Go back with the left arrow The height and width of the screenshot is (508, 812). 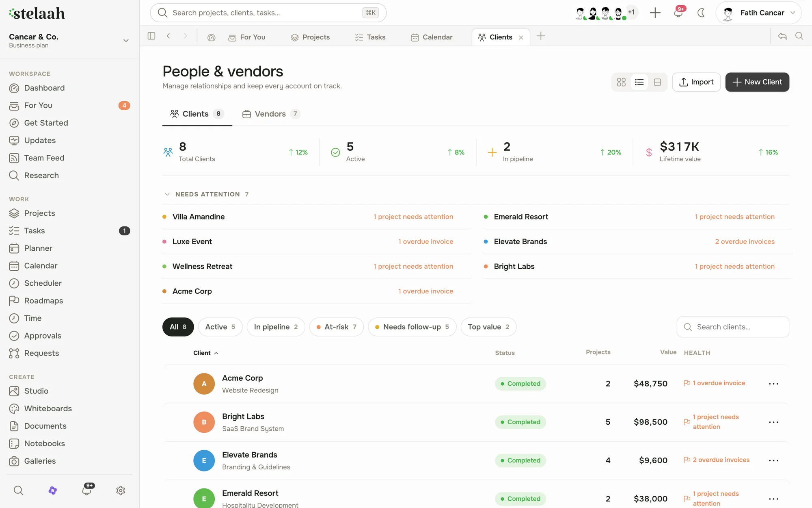pyautogui.click(x=168, y=36)
